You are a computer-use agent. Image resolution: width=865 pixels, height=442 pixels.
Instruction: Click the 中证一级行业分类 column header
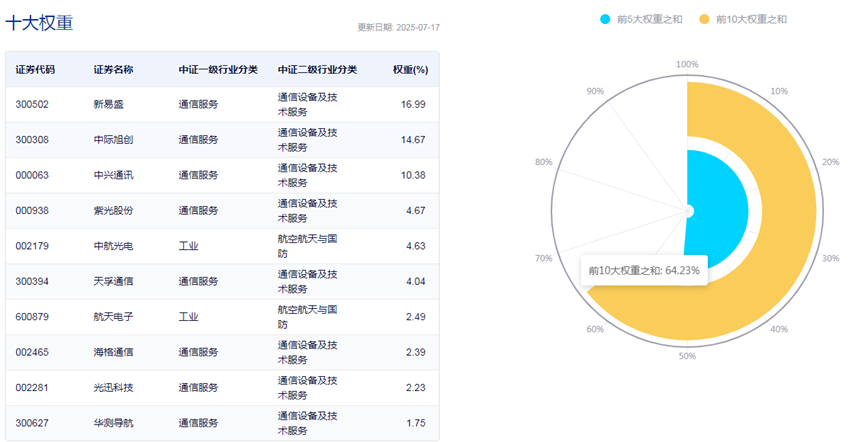point(218,70)
